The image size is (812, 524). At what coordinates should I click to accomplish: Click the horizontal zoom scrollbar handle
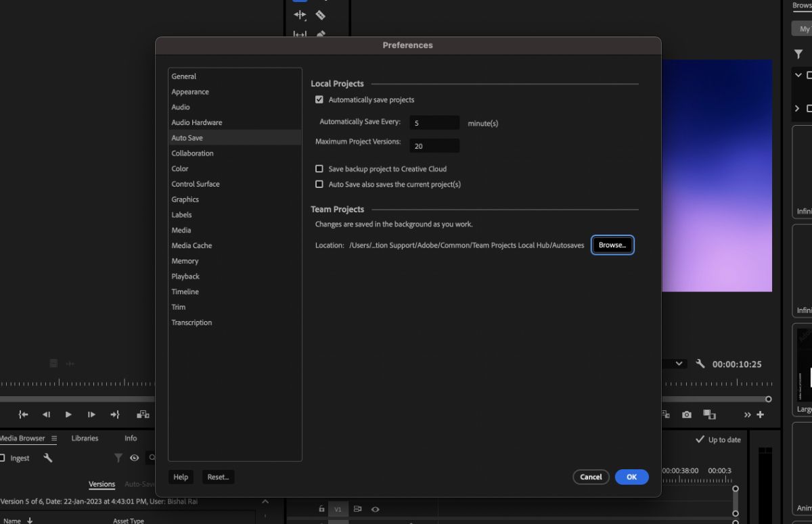(769, 399)
